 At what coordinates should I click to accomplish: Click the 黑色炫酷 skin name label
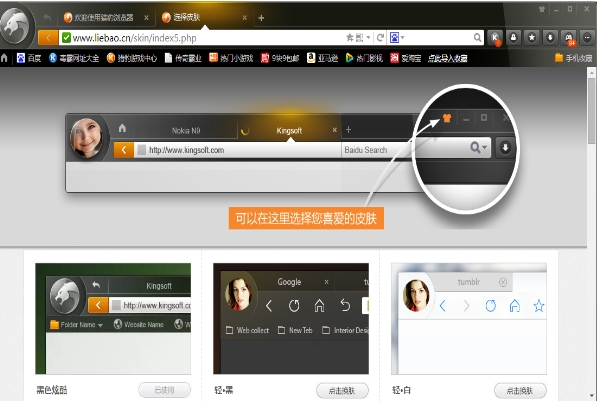pyautogui.click(x=52, y=390)
